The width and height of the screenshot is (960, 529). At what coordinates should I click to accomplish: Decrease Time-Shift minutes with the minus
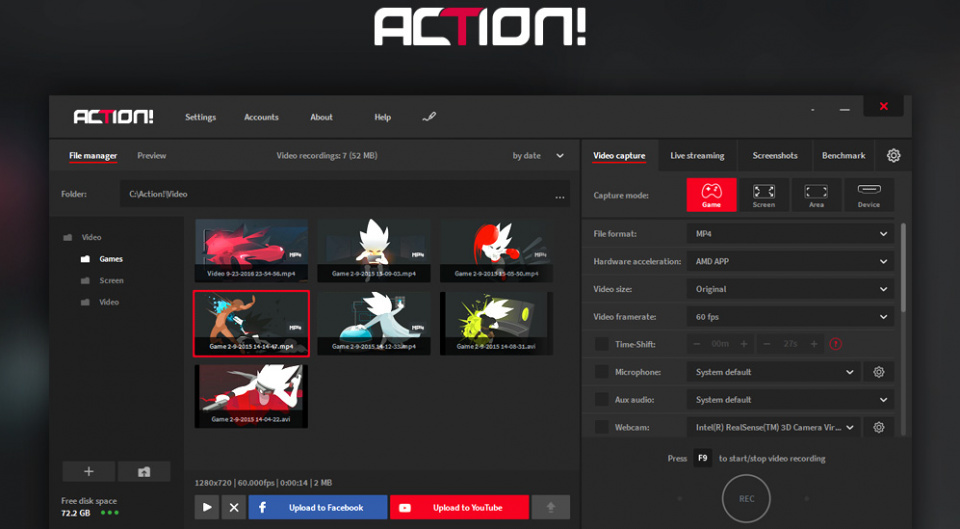696,344
